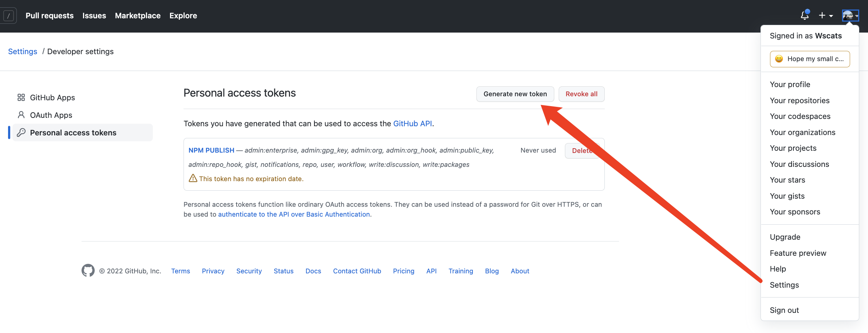
Task: Open the Status footer link
Action: tap(284, 271)
